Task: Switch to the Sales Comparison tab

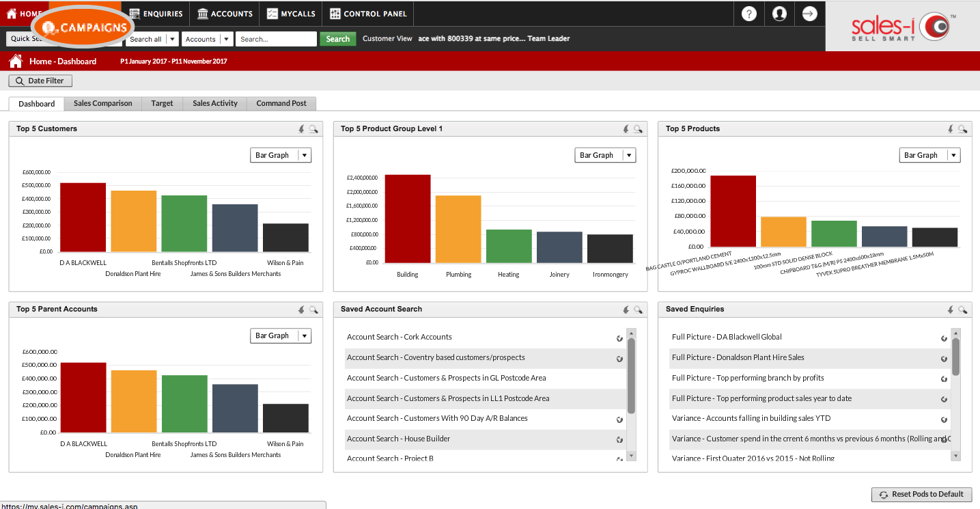Action: (x=103, y=103)
